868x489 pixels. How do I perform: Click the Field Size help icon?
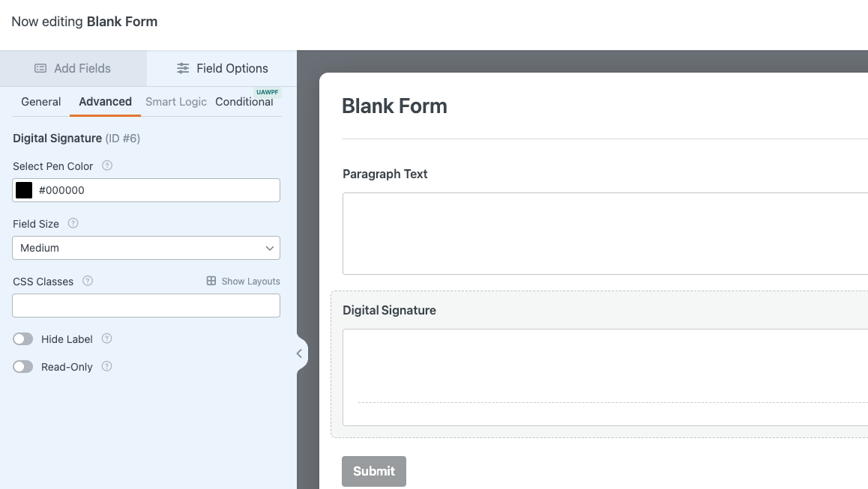point(73,223)
